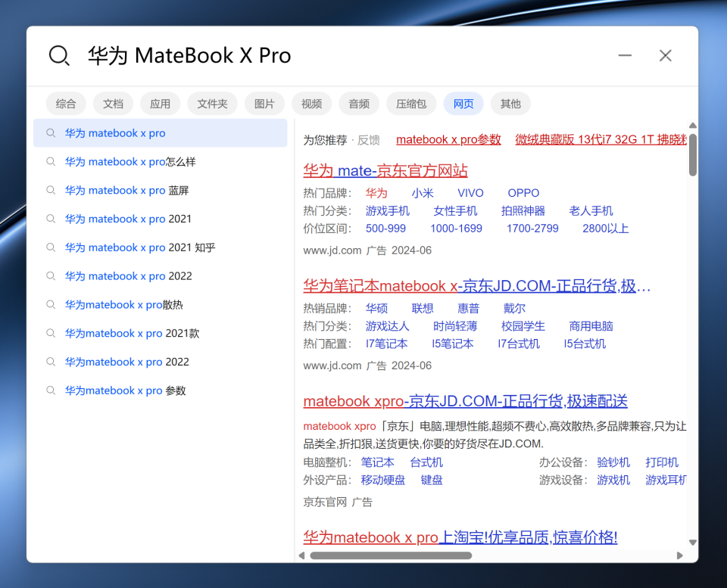This screenshot has width=727, height=588.
Task: Open 女性手机 category link
Action: (x=455, y=211)
